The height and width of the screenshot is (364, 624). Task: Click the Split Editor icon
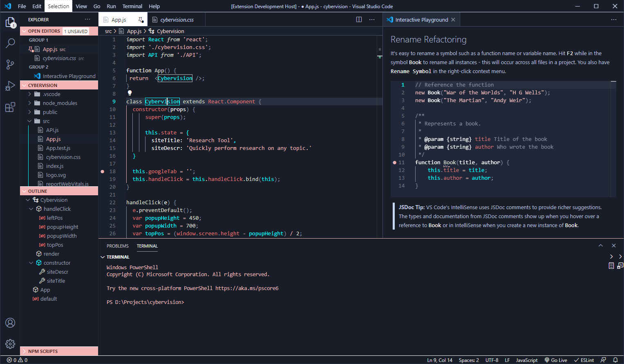[359, 20]
